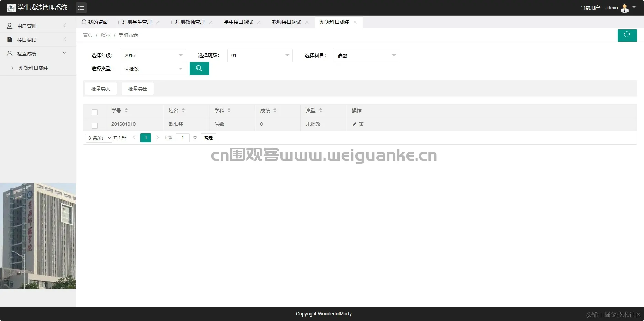Open the 选择班级 dropdown showing 01
The image size is (644, 321).
(260, 55)
